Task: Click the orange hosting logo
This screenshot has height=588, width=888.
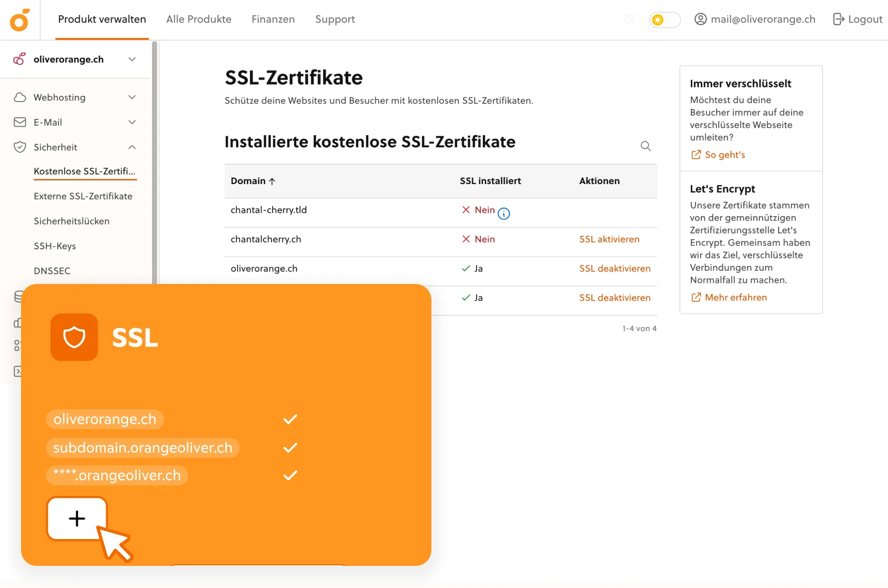Action: point(19,20)
